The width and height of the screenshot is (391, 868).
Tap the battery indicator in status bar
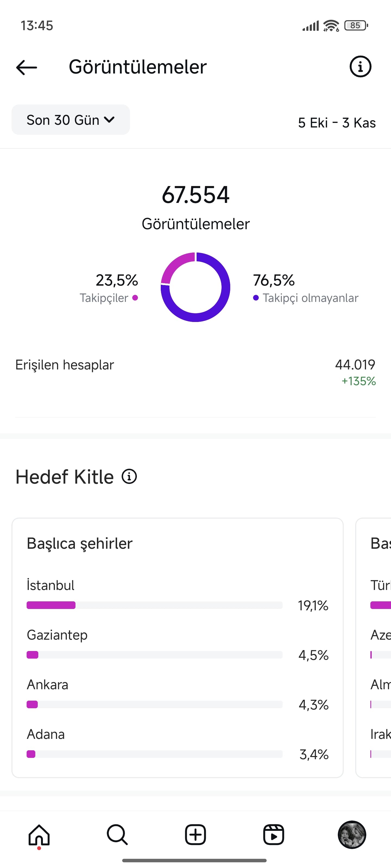(356, 25)
